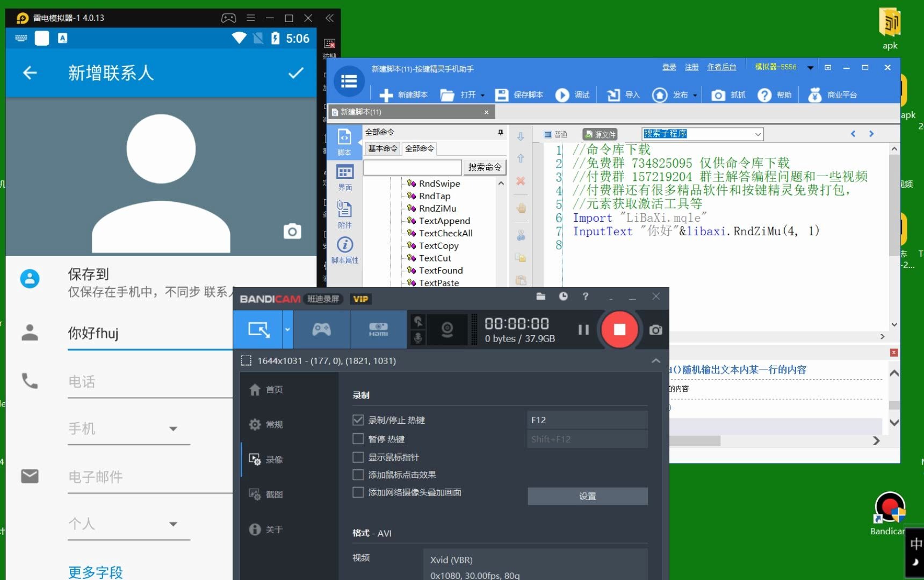Open Bandicam scheduled recording clock icon

coord(563,296)
